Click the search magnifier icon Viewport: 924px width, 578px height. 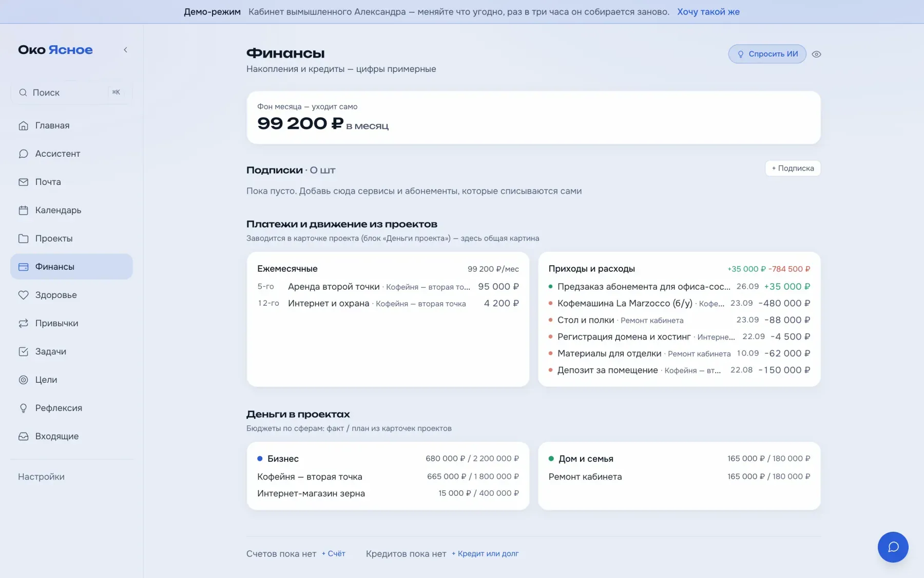23,92
